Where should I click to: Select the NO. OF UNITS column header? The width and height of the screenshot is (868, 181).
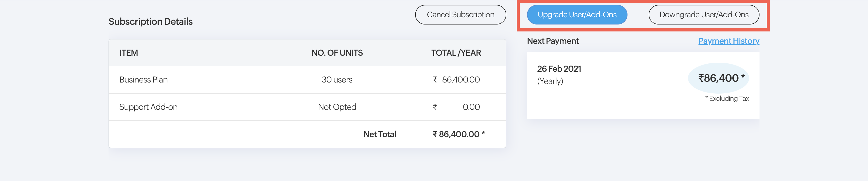[x=337, y=53]
